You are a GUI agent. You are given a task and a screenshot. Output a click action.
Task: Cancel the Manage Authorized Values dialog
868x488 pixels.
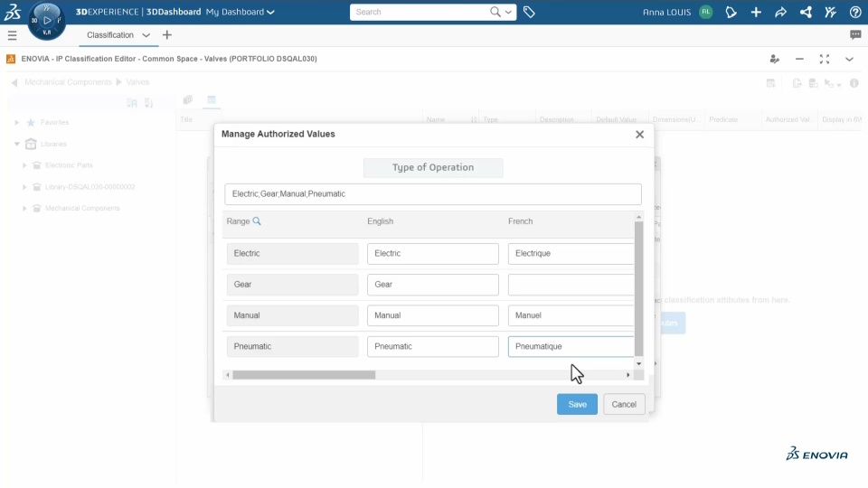624,405
